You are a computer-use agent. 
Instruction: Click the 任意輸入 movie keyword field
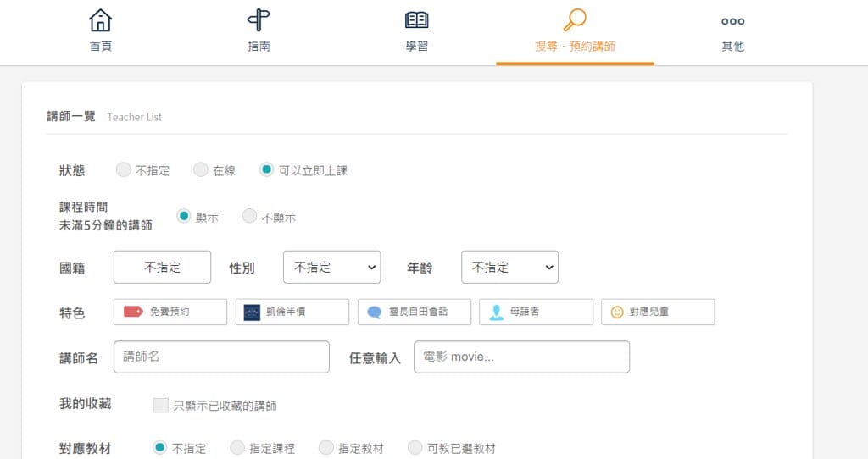521,357
